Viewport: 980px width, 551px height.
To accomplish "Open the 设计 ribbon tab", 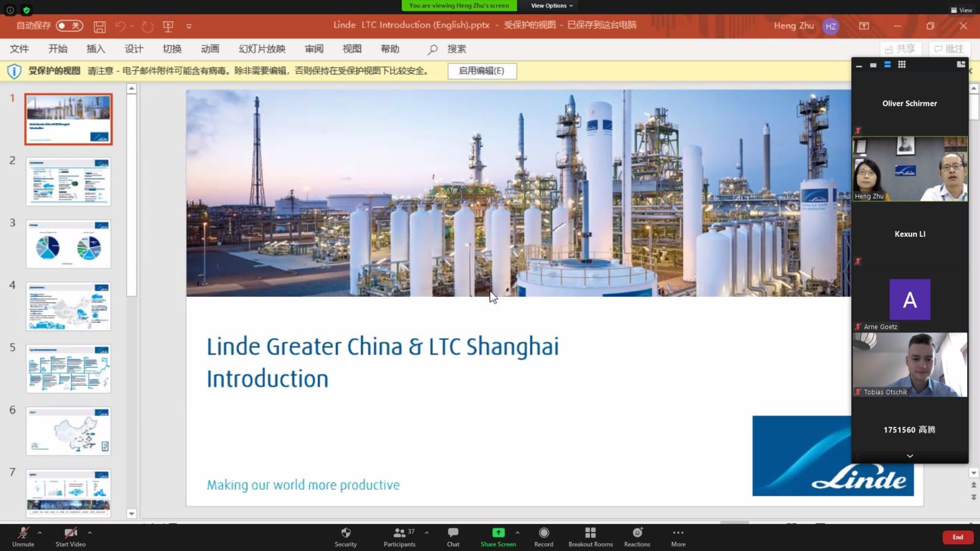I will 134,49.
